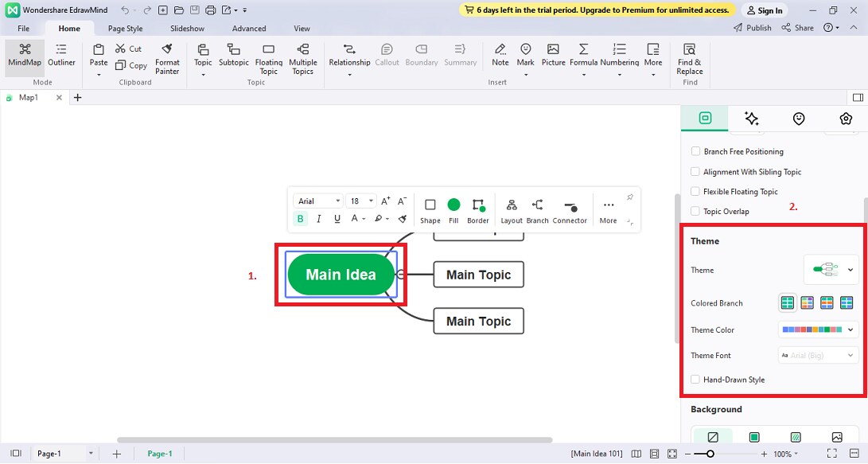The width and height of the screenshot is (868, 464).
Task: Insert a Floating Topic
Action: [x=268, y=59]
